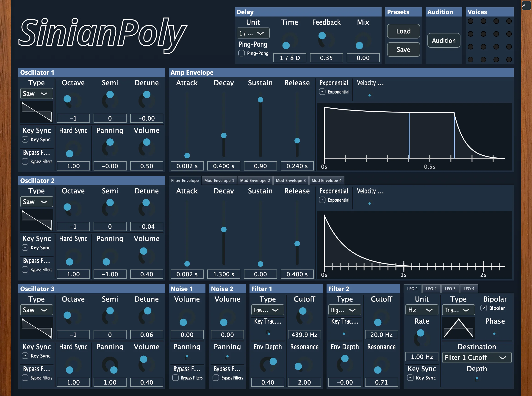
Task: Click the LFO 1 triangle waveform display
Action: point(458,328)
